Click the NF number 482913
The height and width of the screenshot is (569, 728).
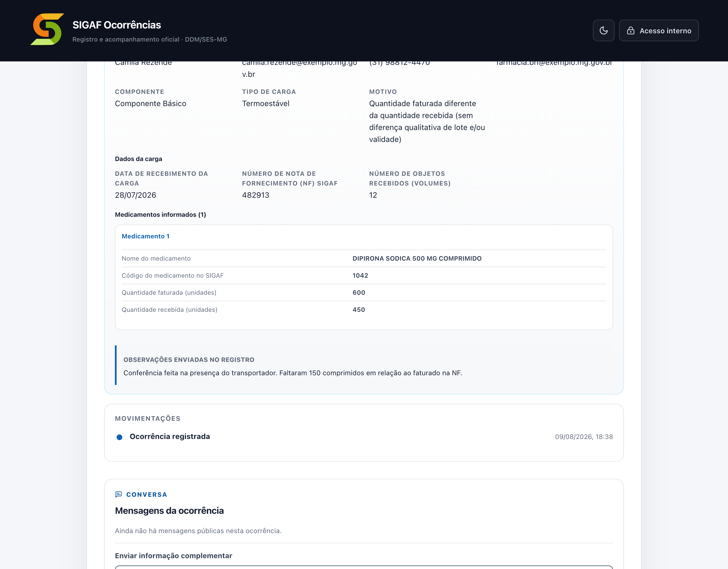(256, 195)
